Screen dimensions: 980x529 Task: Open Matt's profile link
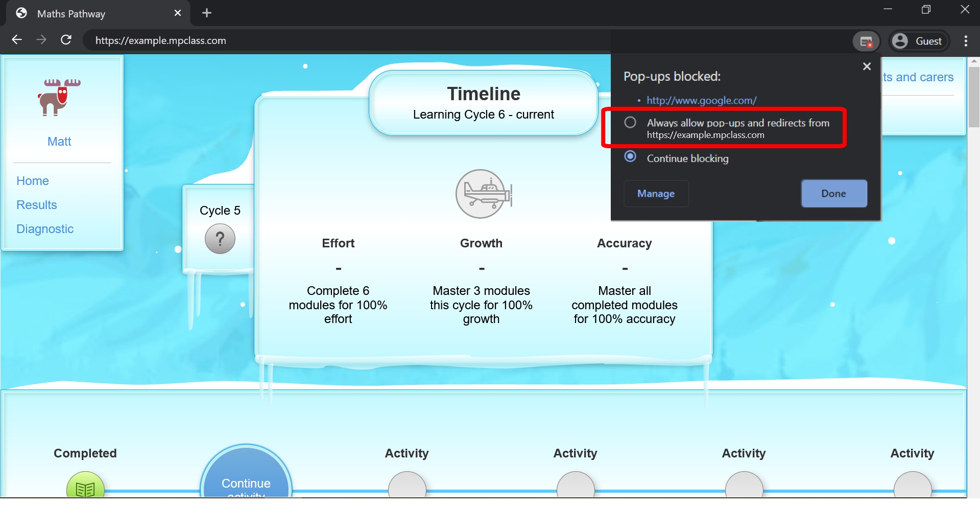click(x=59, y=142)
